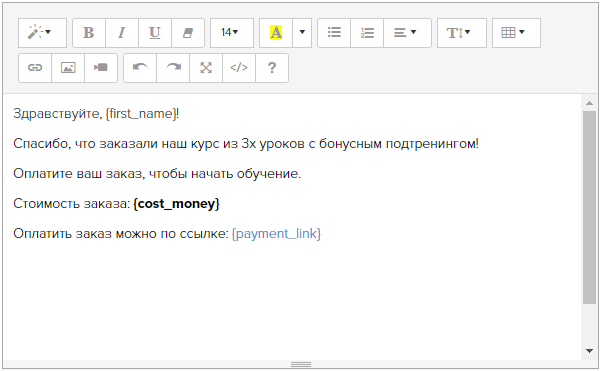Undo the last edit
Viewport: 602px width, 371px height.
140,68
